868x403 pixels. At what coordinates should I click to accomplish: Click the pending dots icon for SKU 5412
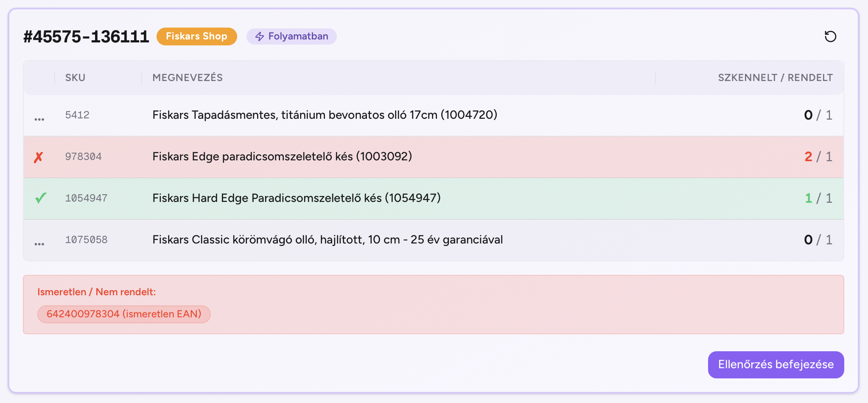click(x=39, y=119)
